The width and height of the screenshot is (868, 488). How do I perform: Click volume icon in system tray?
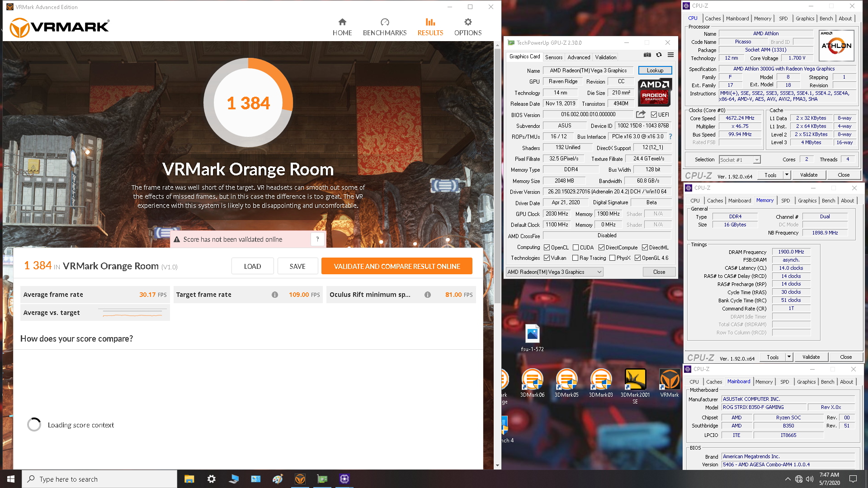pos(809,479)
